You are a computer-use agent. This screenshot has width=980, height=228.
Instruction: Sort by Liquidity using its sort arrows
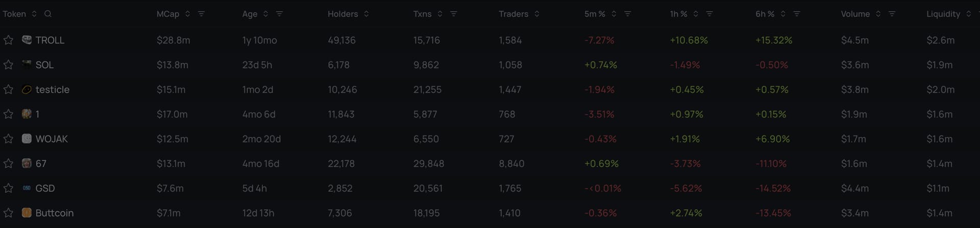tap(968, 14)
